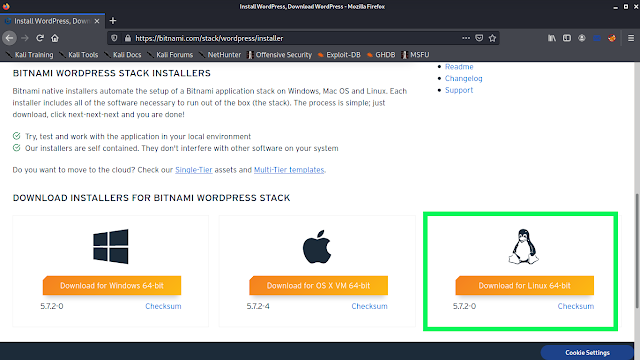Open Cookie Settings button
Screen dimensions: 640x360
587,353
